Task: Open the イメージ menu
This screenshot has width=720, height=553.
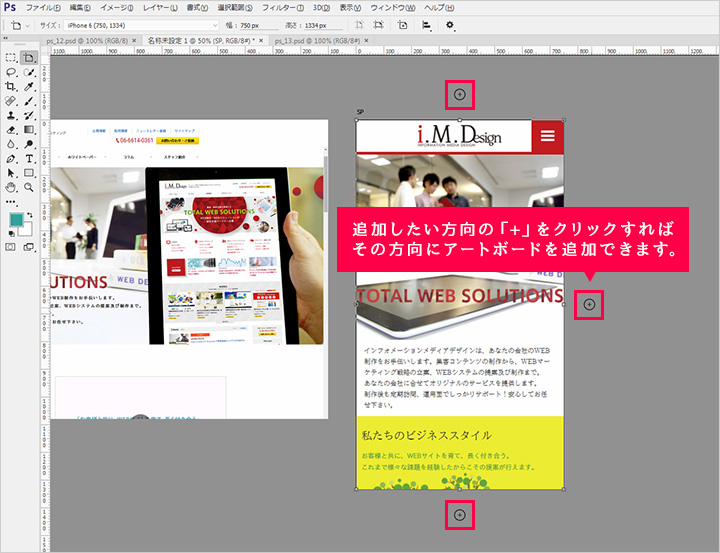Action: pos(117,8)
